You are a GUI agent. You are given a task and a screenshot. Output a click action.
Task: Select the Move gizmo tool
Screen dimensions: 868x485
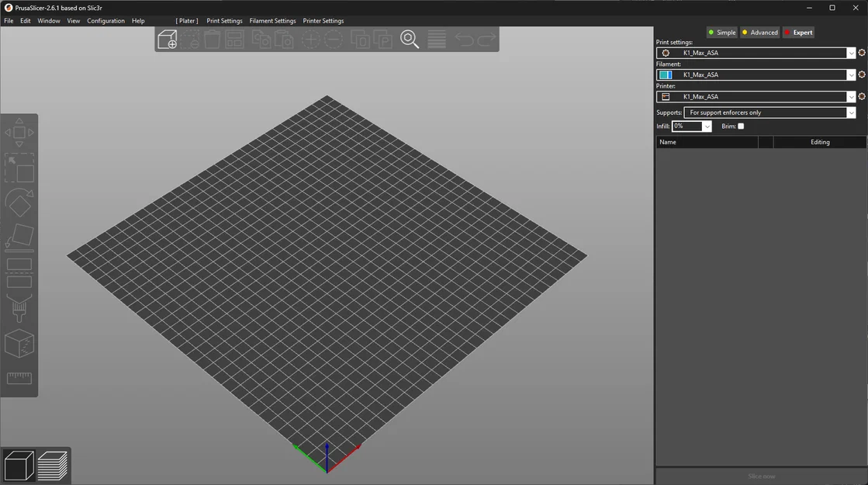pyautogui.click(x=19, y=133)
